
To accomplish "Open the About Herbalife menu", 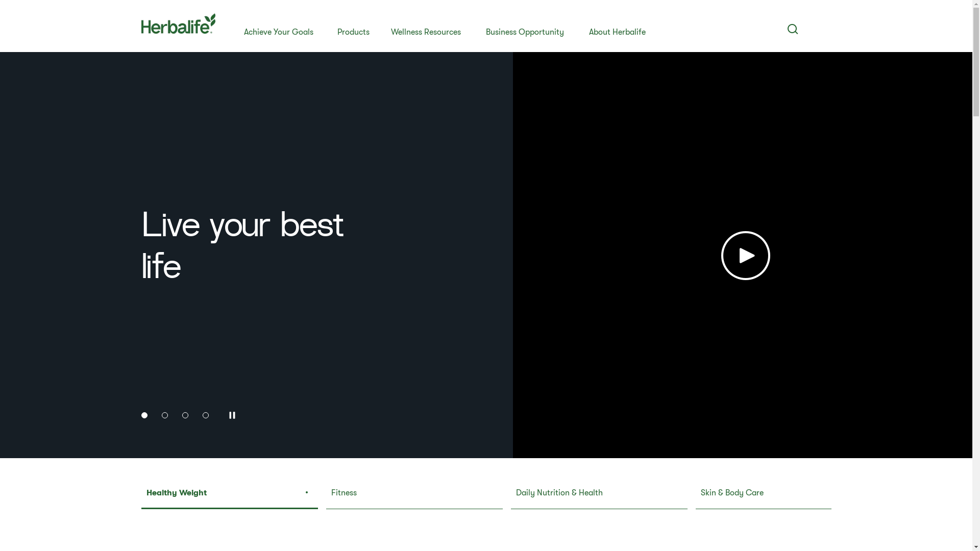I will click(617, 32).
